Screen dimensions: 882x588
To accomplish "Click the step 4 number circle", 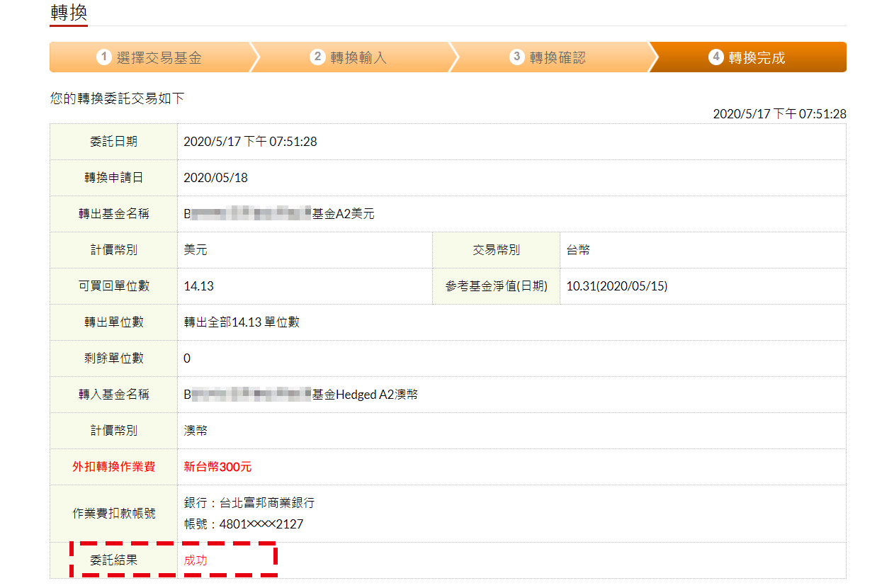I will (x=716, y=57).
